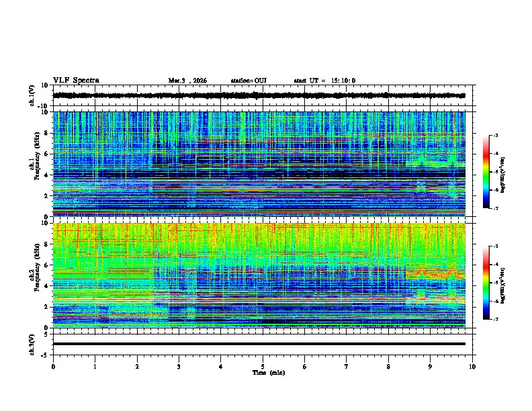Click the time axis tick label '9'

(x=430, y=367)
